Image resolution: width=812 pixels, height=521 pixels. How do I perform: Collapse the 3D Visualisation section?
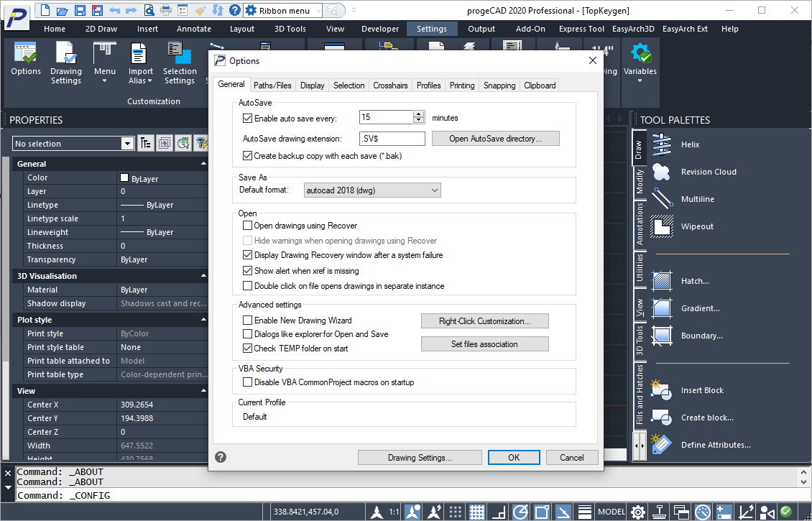pos(203,276)
